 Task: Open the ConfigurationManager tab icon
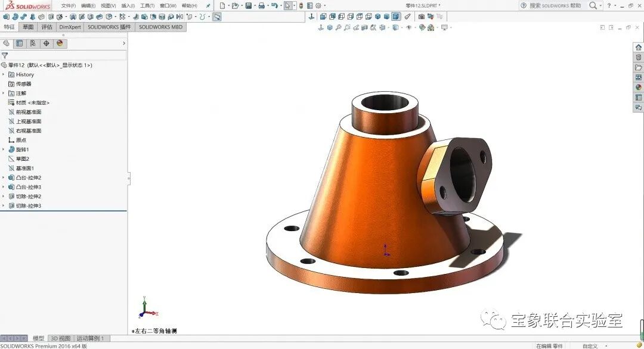coord(33,43)
